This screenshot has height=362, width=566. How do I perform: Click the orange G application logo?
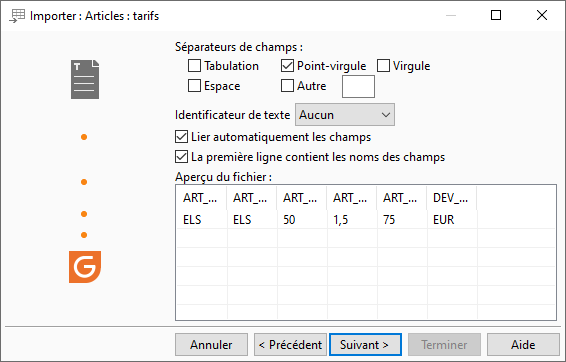[x=85, y=267]
